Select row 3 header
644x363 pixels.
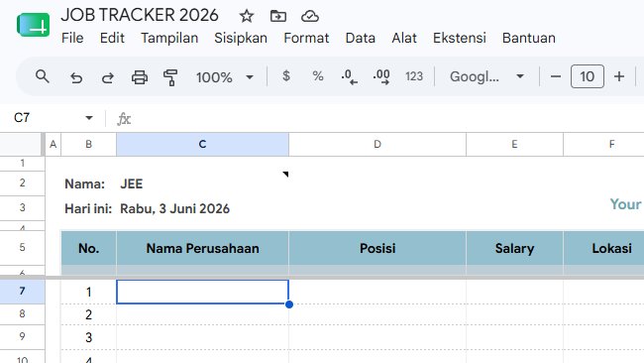tap(22, 207)
